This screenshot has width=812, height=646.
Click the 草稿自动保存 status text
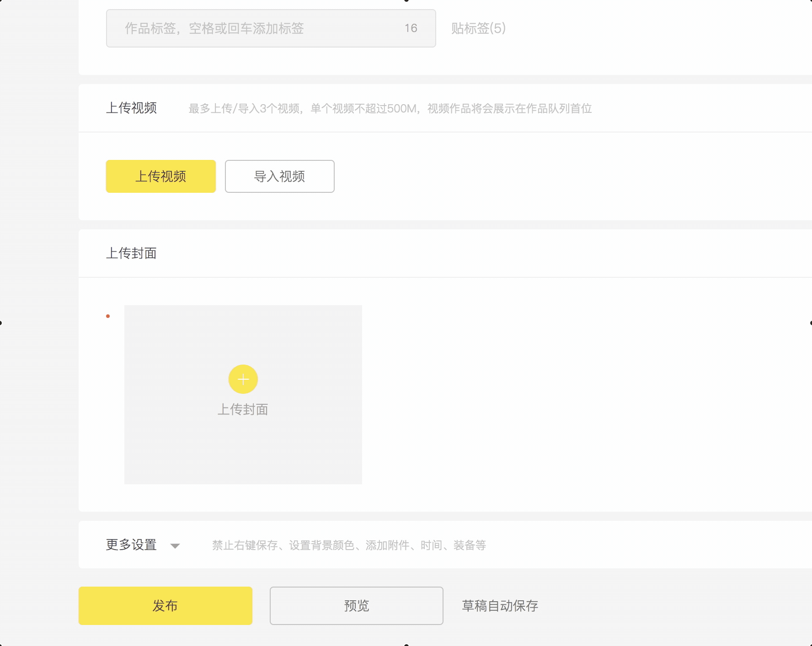click(x=500, y=606)
